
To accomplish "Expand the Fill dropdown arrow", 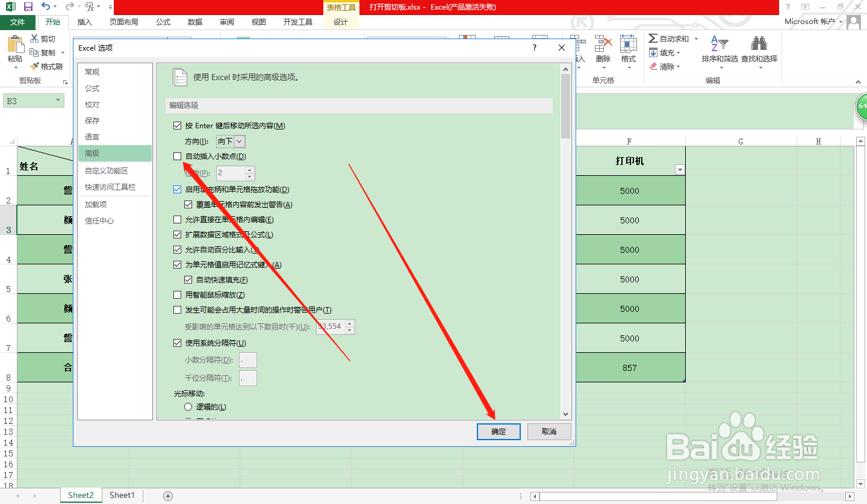I will pos(679,53).
